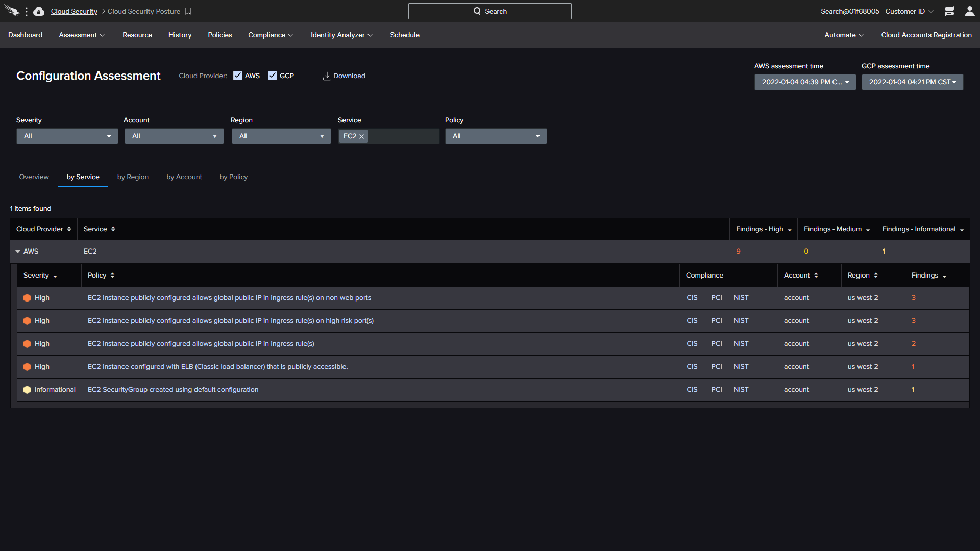Click the top Search field
Image resolution: width=980 pixels, height=551 pixels.
[489, 11]
